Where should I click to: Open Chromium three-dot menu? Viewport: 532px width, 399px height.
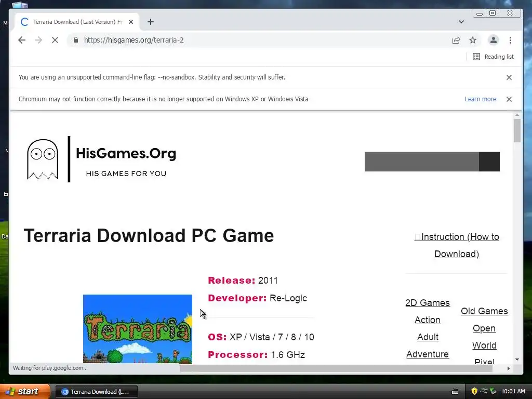click(510, 41)
